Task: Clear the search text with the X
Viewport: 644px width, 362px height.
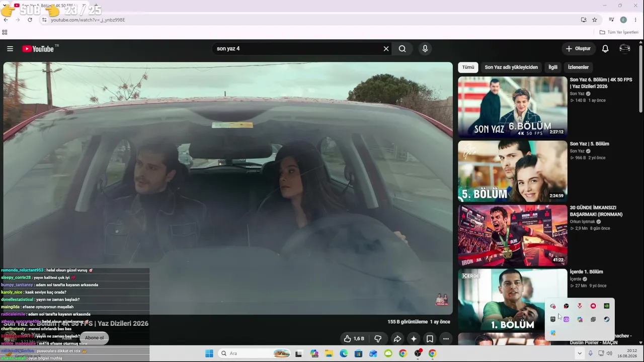Action: pyautogui.click(x=386, y=49)
